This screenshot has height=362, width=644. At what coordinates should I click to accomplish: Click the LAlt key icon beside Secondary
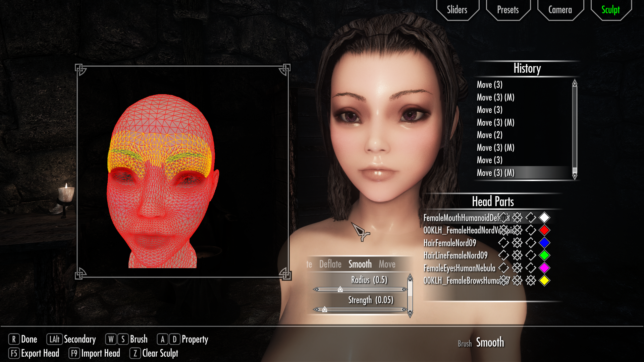pos(54,339)
